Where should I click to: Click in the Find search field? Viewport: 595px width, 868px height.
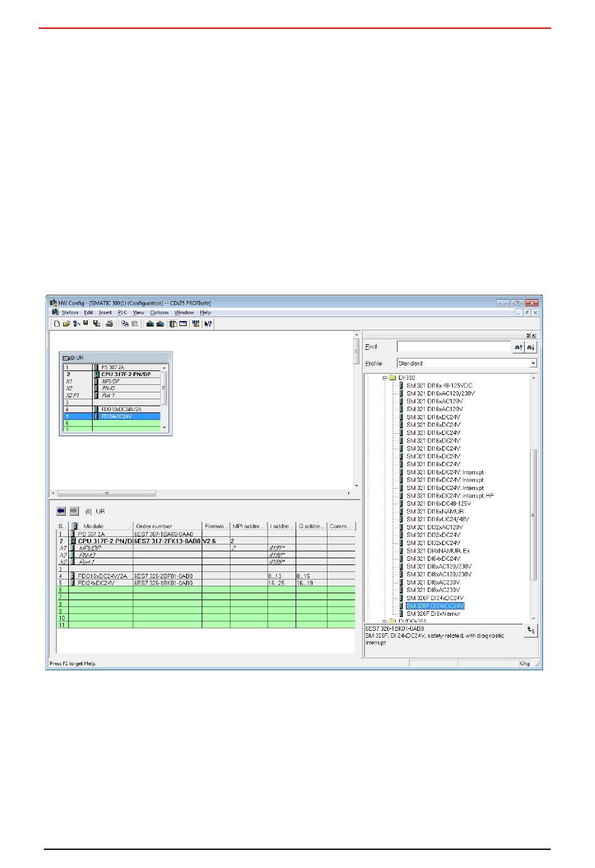(x=454, y=347)
